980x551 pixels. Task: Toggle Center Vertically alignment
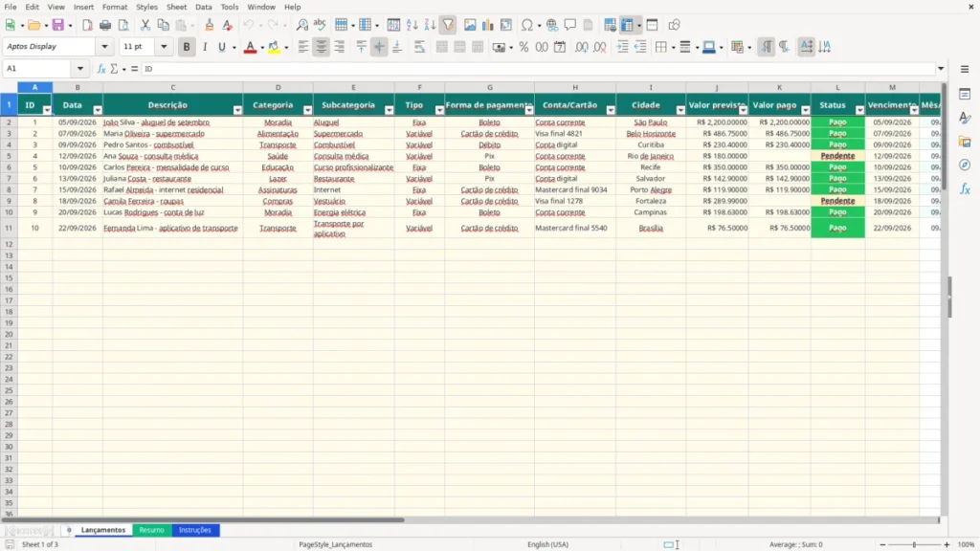coord(379,47)
